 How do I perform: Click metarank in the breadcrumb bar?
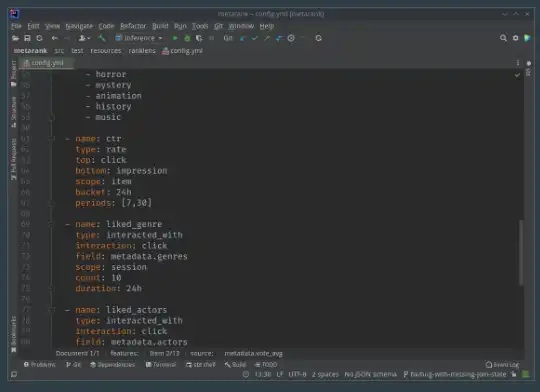tap(31, 51)
